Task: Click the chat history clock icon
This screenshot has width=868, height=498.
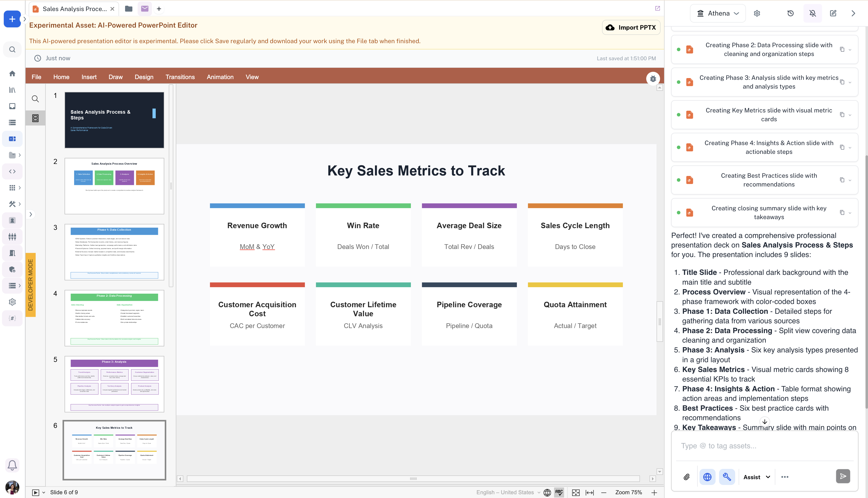Action: coord(790,13)
